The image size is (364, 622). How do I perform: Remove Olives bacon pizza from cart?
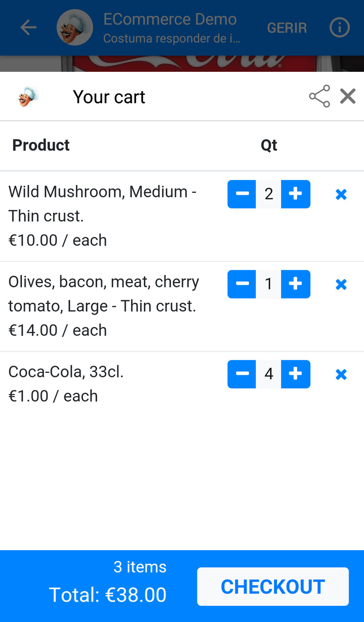[341, 284]
